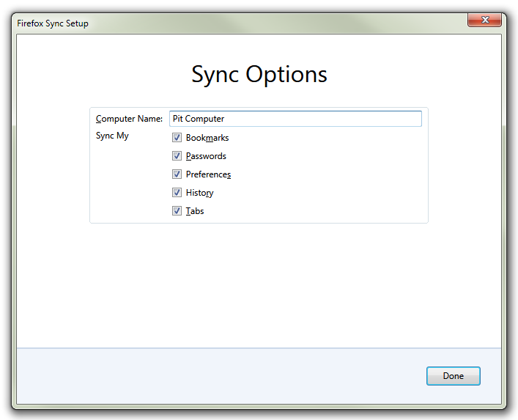
Task: Uncheck the Bookmarks sync checkbox
Action: tap(177, 138)
